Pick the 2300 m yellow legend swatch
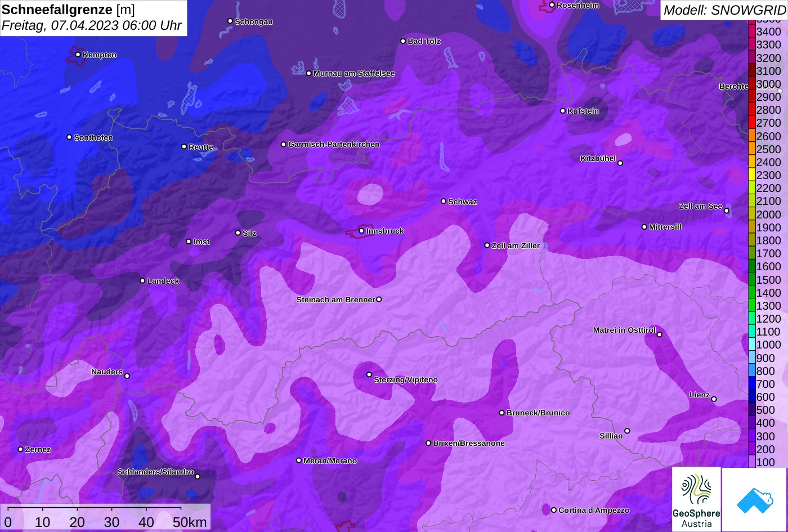Viewport: 788px width, 532px height. [751, 175]
